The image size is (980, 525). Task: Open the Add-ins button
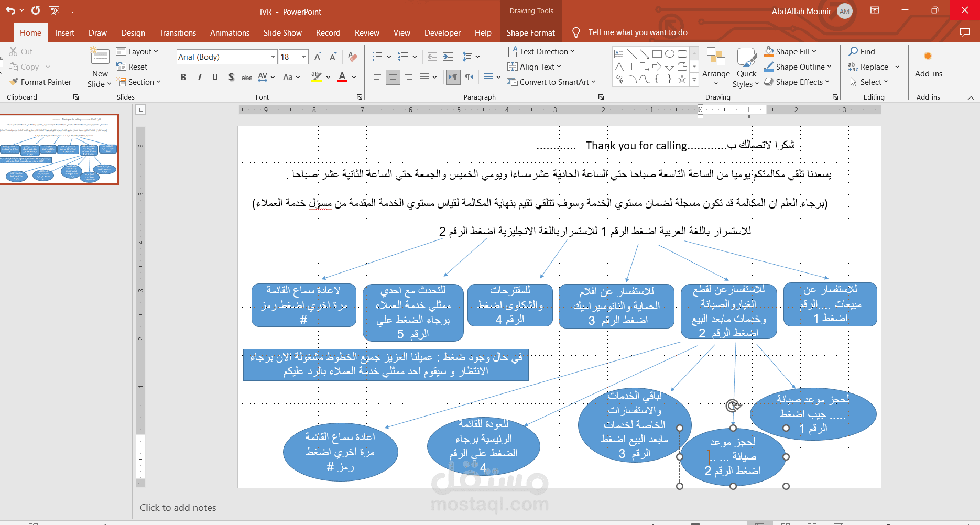[x=928, y=64]
